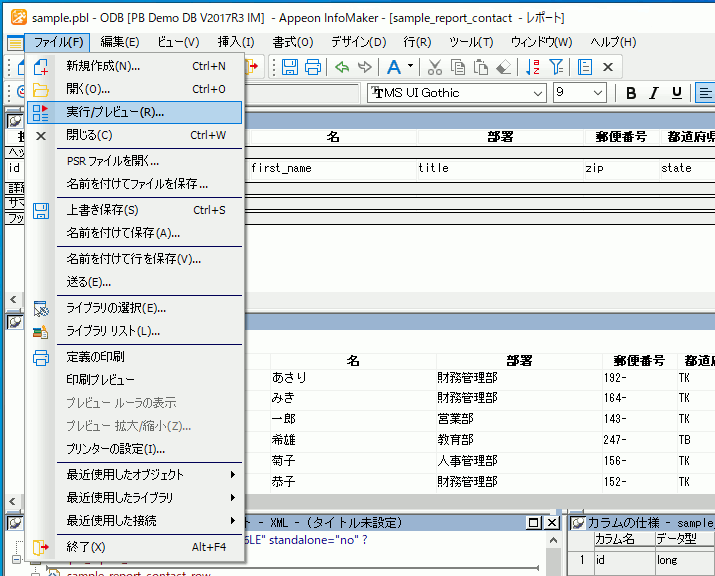715x576 pixels.
Task: Toggle Bold formatting button
Action: (631, 93)
